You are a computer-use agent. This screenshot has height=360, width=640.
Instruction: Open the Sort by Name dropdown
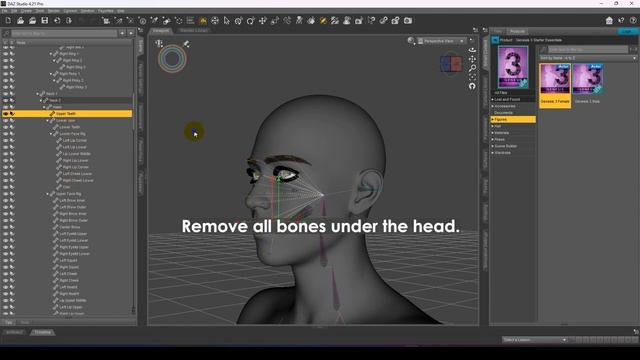[x=588, y=58]
